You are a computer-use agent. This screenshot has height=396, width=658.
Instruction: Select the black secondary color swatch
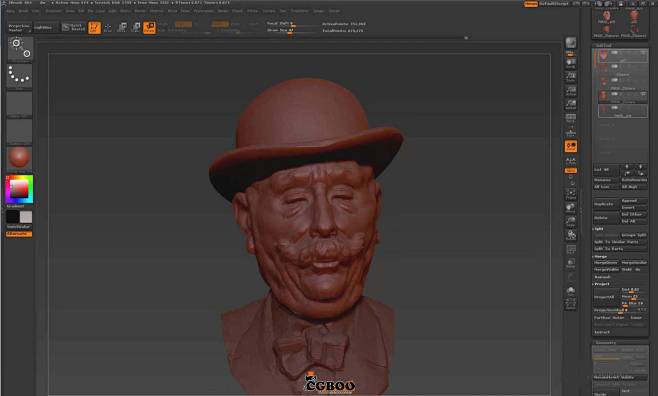tap(12, 217)
